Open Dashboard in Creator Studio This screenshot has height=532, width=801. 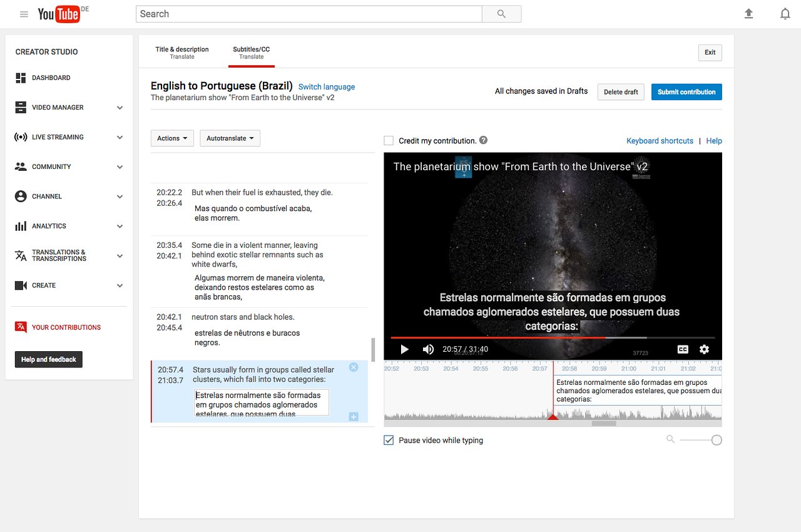tap(51, 78)
